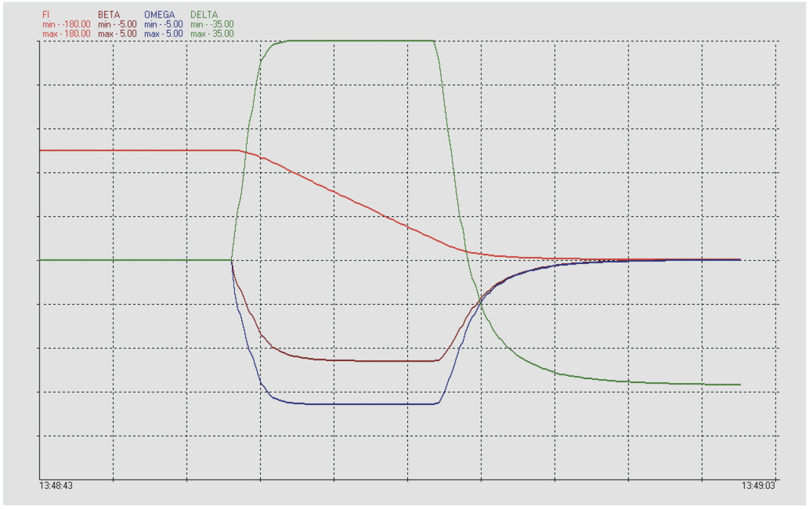
Task: Click the brown BETA curve's flat trough
Action: (x=376, y=361)
